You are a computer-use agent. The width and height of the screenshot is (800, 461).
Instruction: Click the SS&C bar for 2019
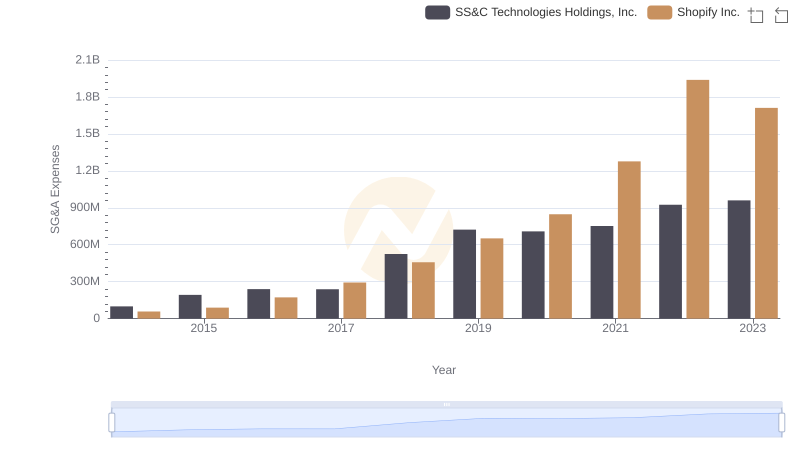point(464,274)
